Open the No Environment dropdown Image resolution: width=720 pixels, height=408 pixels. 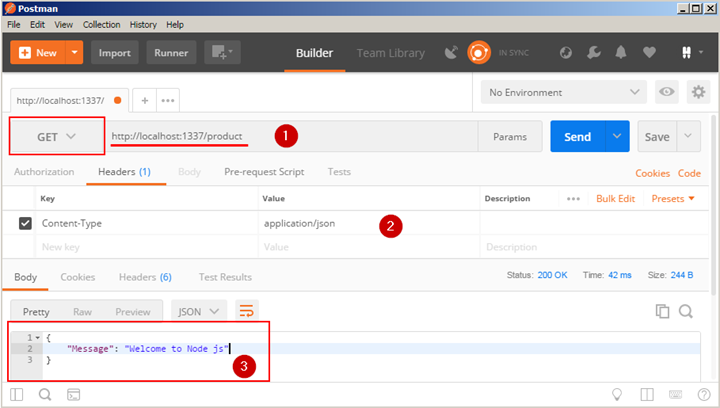pyautogui.click(x=563, y=92)
